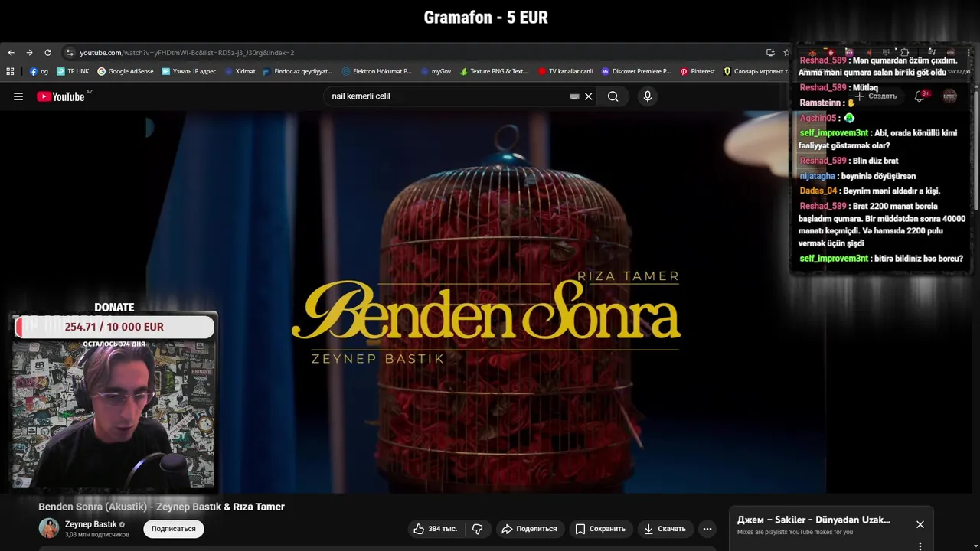Clear the YouTube search text

(x=588, y=96)
